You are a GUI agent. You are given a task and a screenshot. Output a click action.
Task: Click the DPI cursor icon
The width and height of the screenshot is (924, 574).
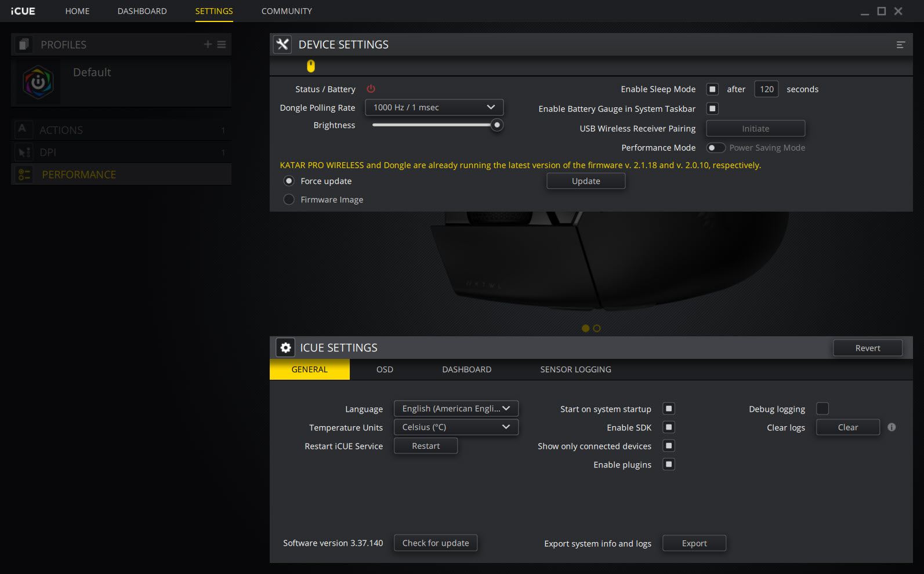[24, 152]
